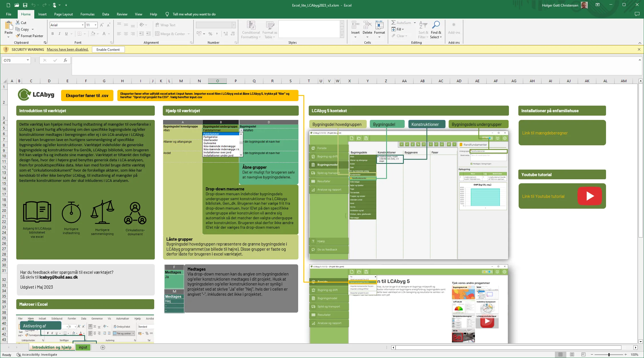
Task: Click the zoom slider handle
Action: pos(609,355)
